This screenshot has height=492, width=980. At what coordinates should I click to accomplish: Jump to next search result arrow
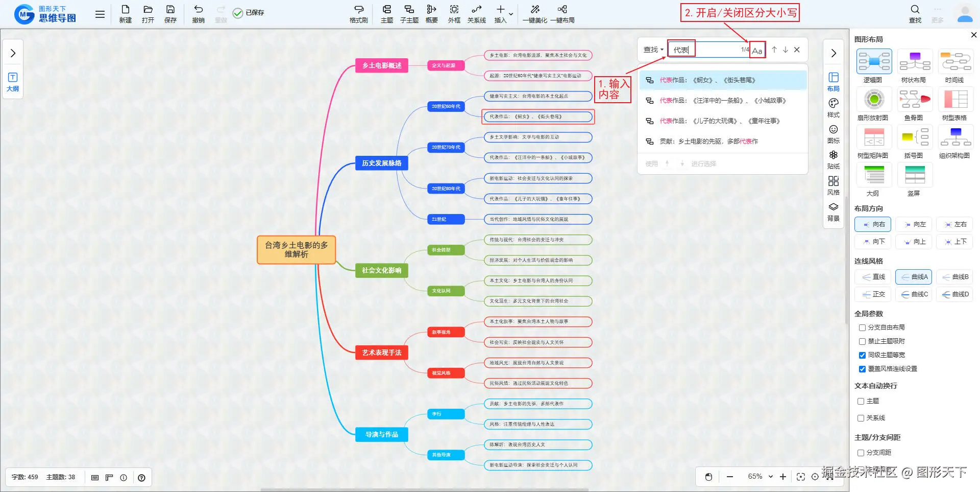pos(786,50)
